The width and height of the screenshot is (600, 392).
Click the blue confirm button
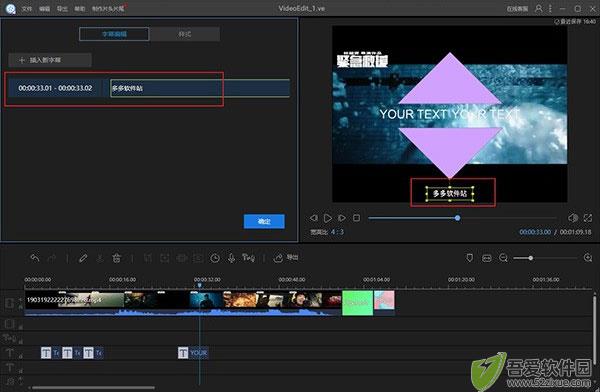click(x=264, y=221)
